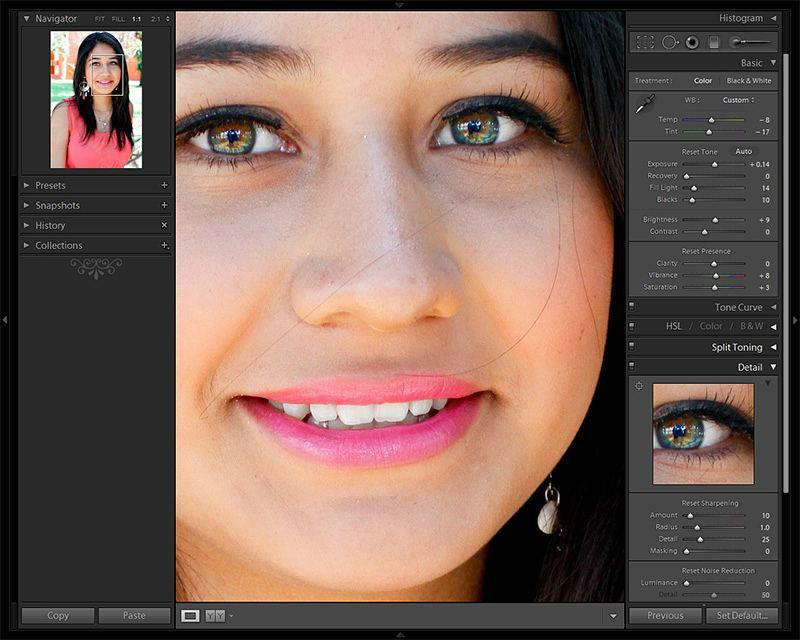
Task: Click the Exposure slider handle
Action: 714,164
